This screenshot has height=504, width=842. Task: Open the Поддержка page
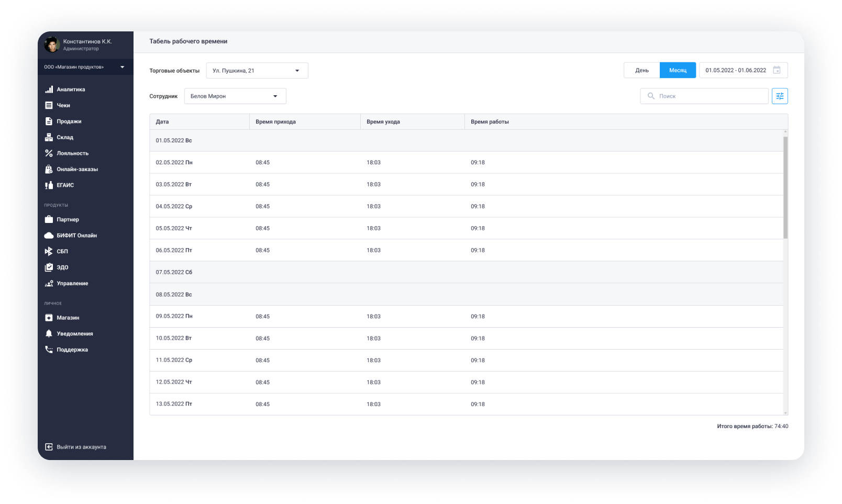[72, 350]
